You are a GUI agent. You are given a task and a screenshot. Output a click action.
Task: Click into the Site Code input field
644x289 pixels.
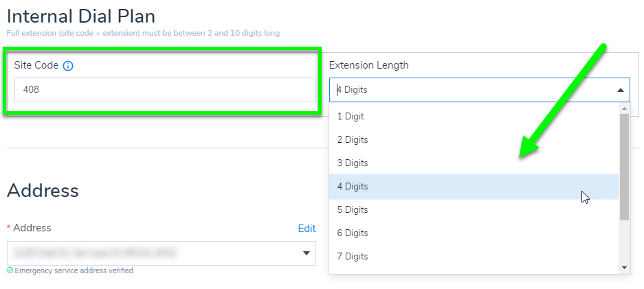pos(165,90)
